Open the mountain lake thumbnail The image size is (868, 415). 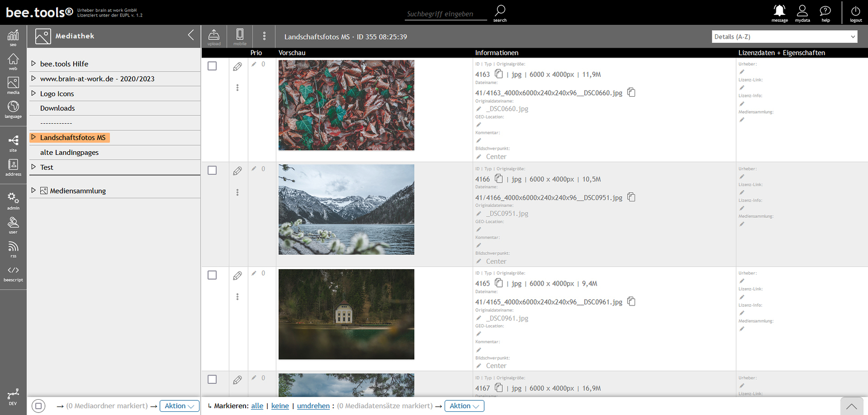point(346,209)
